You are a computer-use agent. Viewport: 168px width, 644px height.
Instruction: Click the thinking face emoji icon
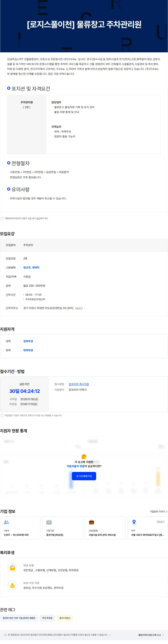point(84,456)
